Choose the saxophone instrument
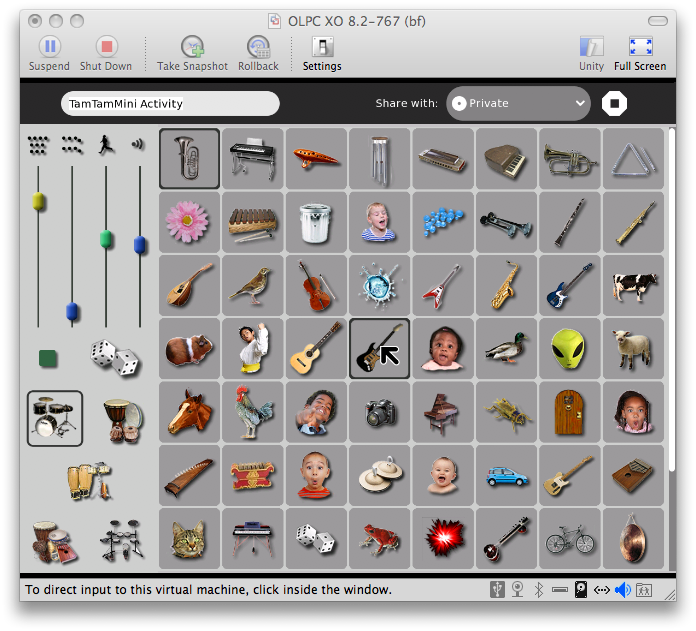The height and width of the screenshot is (631, 696). click(506, 285)
